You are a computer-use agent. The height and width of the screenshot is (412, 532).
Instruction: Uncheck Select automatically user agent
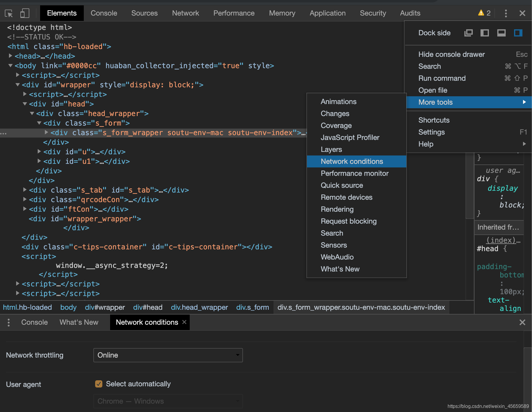(99, 384)
